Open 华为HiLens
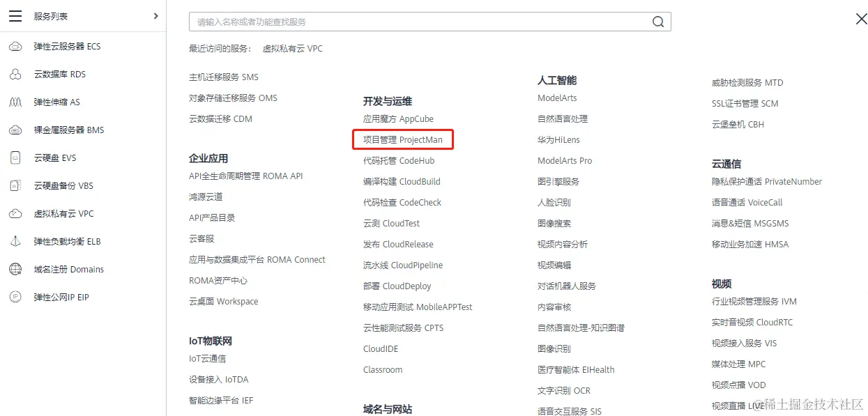This screenshot has width=868, height=416. coord(558,140)
